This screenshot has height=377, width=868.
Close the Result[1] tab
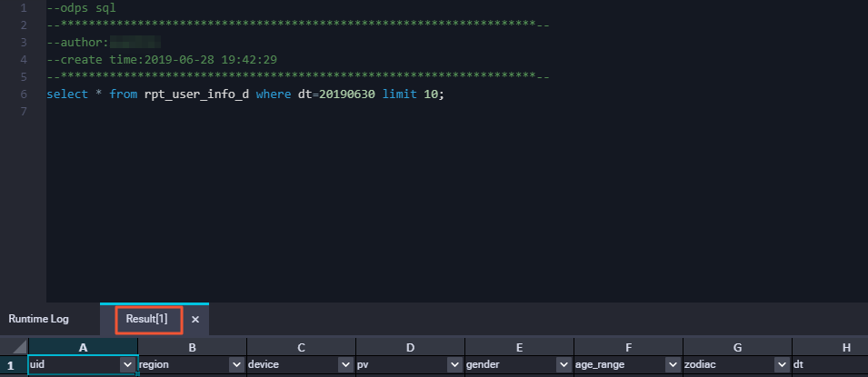pyautogui.click(x=195, y=320)
